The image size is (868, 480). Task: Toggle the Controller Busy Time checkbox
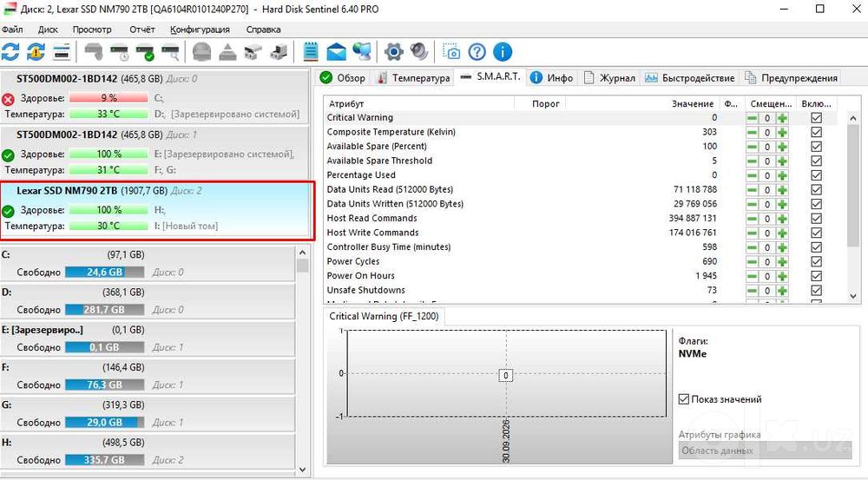click(816, 247)
